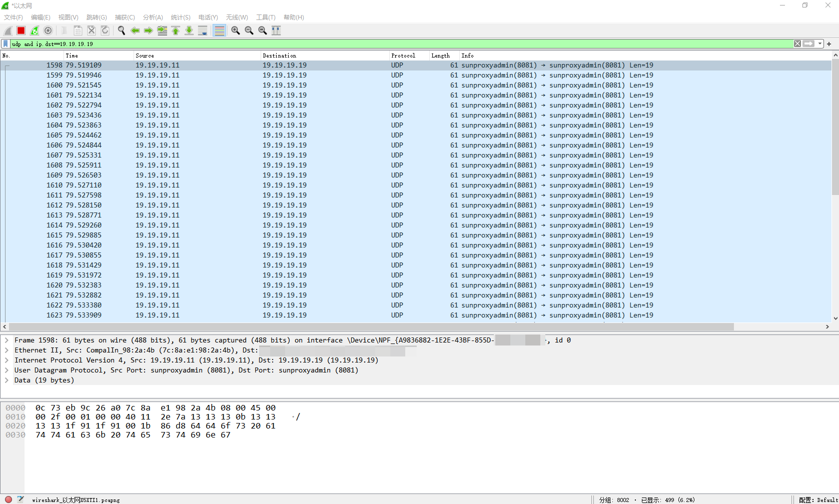Toggle auto-scroll during live capture

pos(203,30)
